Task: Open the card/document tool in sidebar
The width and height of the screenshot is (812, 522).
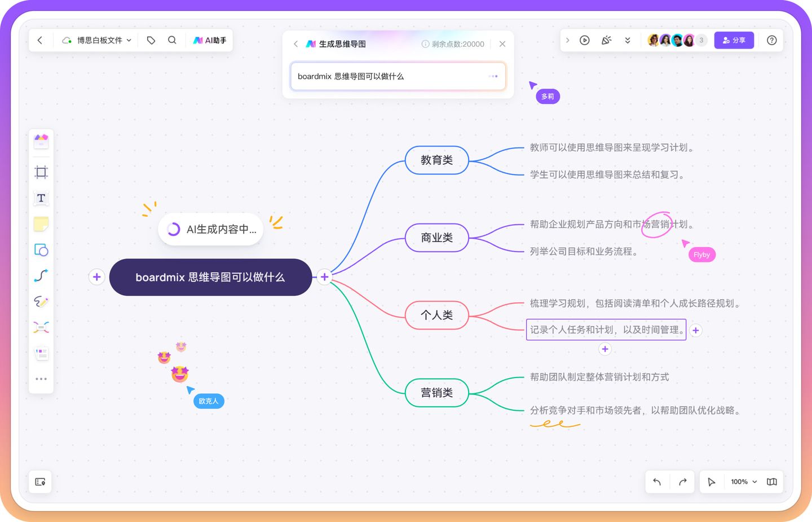Action: pos(41,353)
